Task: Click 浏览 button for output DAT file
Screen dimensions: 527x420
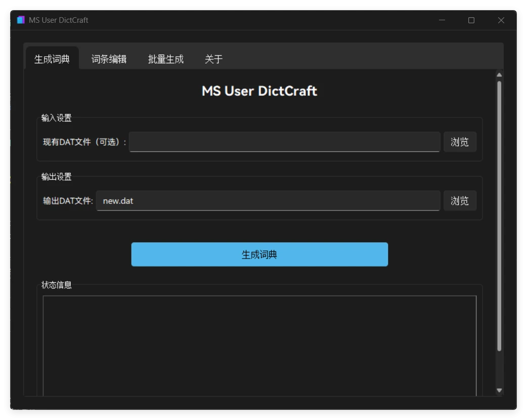Action: coord(459,201)
